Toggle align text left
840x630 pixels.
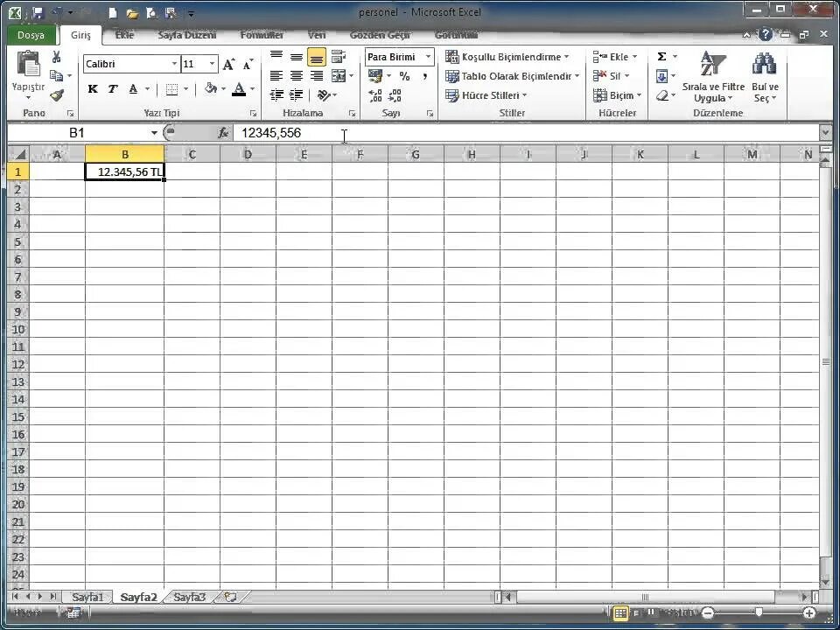click(276, 76)
